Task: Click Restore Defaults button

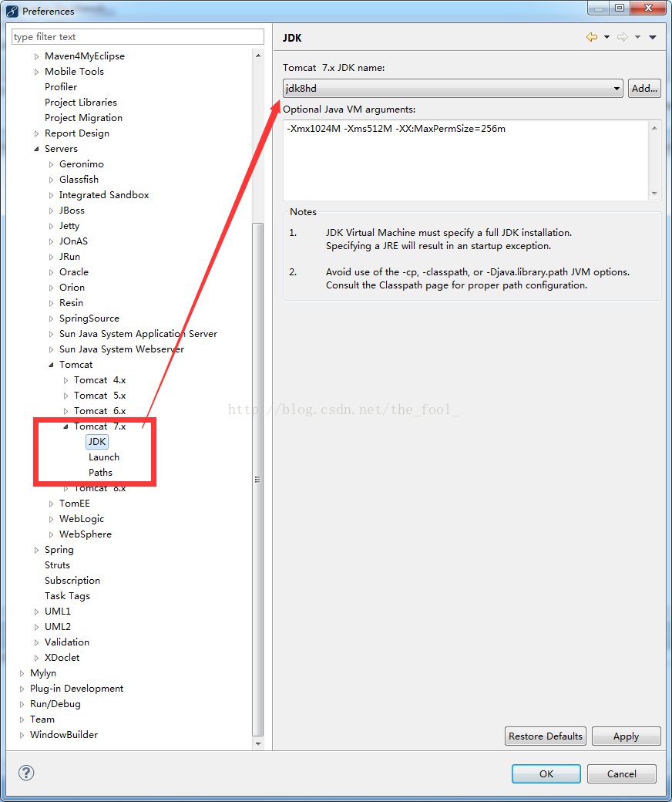Action: pyautogui.click(x=546, y=736)
